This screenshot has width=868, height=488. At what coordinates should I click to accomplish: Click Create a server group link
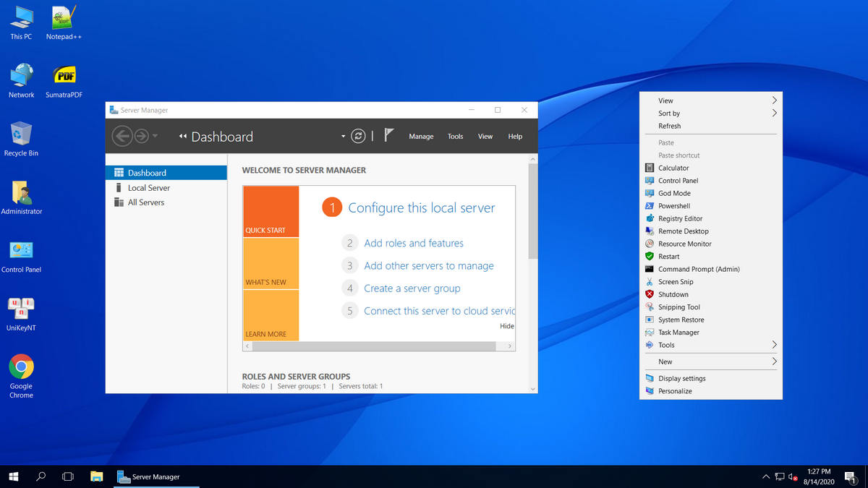click(x=412, y=288)
